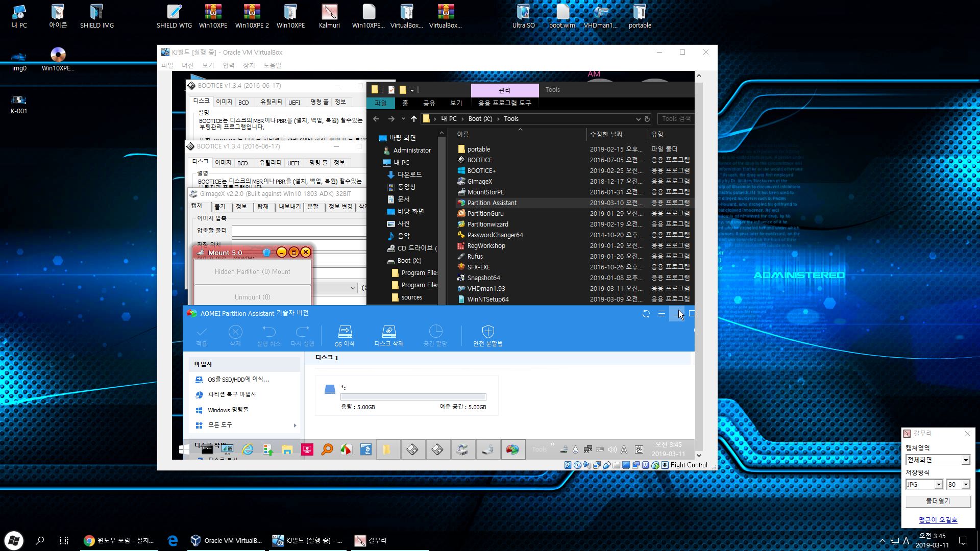980x551 pixels.
Task: Click the 폴더열기 button in Kalmuri
Action: [938, 502]
